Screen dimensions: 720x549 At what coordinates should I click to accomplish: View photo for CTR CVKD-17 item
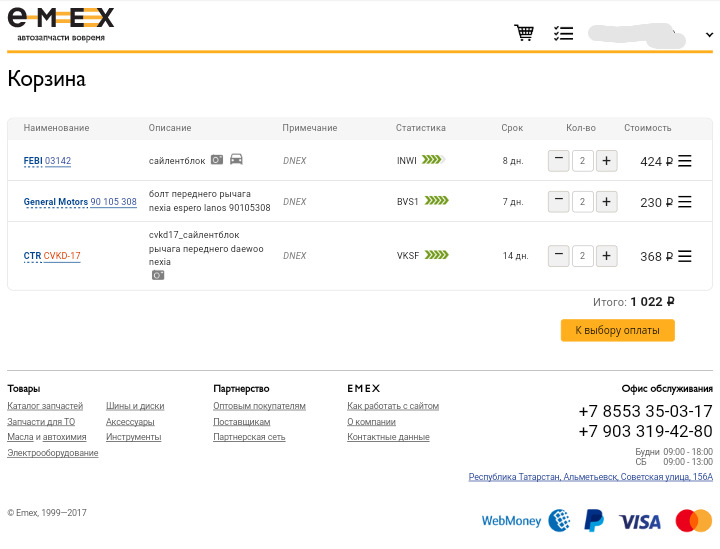(x=158, y=275)
